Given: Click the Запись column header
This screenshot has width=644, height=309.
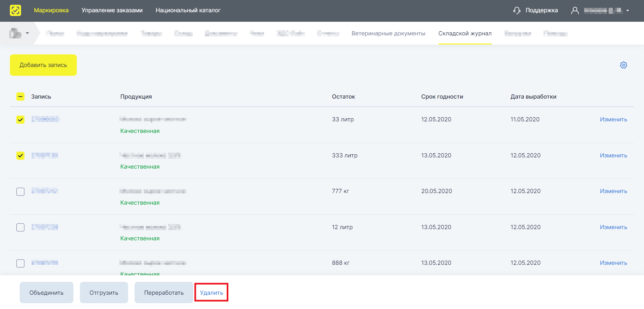Looking at the screenshot, I should (41, 97).
